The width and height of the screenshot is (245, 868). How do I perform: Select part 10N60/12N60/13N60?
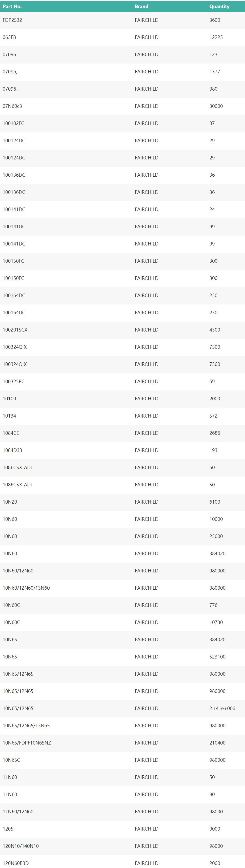(26, 588)
